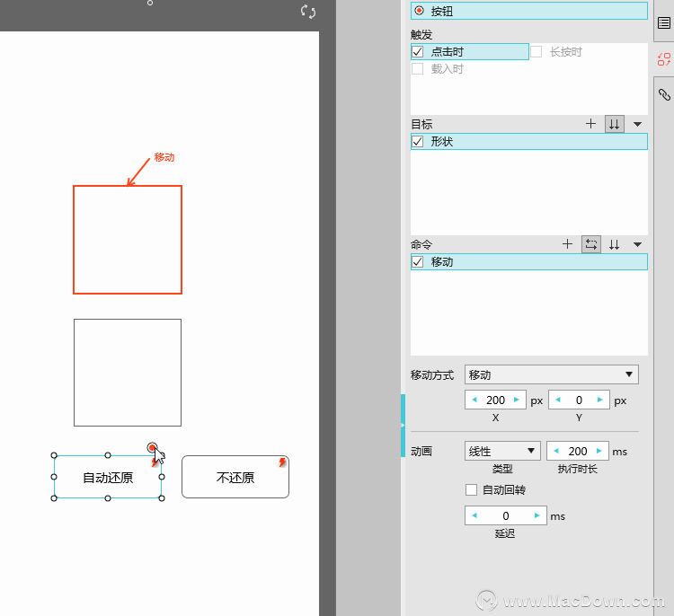Increase Y value with right arrow
Image resolution: width=674 pixels, height=616 pixels.
point(599,400)
